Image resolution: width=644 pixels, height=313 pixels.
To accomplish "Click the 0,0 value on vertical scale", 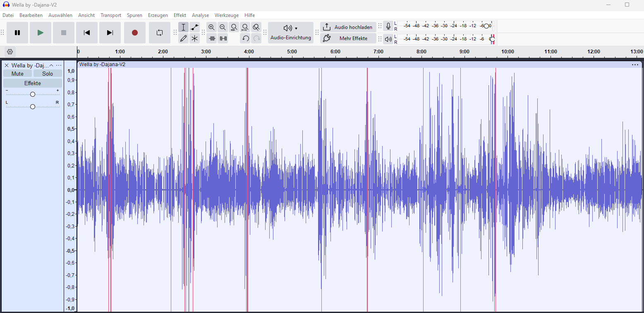I will click(x=70, y=190).
